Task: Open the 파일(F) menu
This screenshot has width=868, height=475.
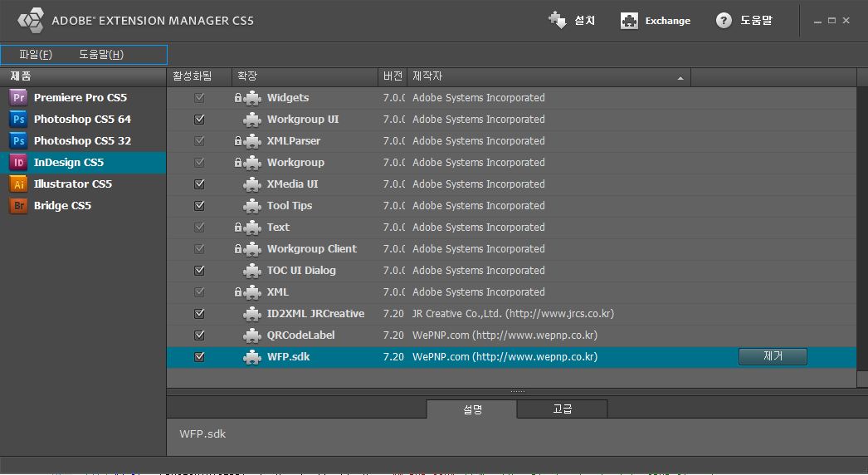Action: click(36, 54)
